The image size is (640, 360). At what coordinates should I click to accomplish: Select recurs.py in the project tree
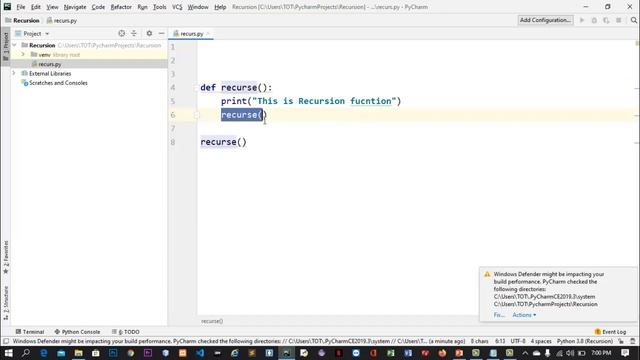tap(50, 64)
